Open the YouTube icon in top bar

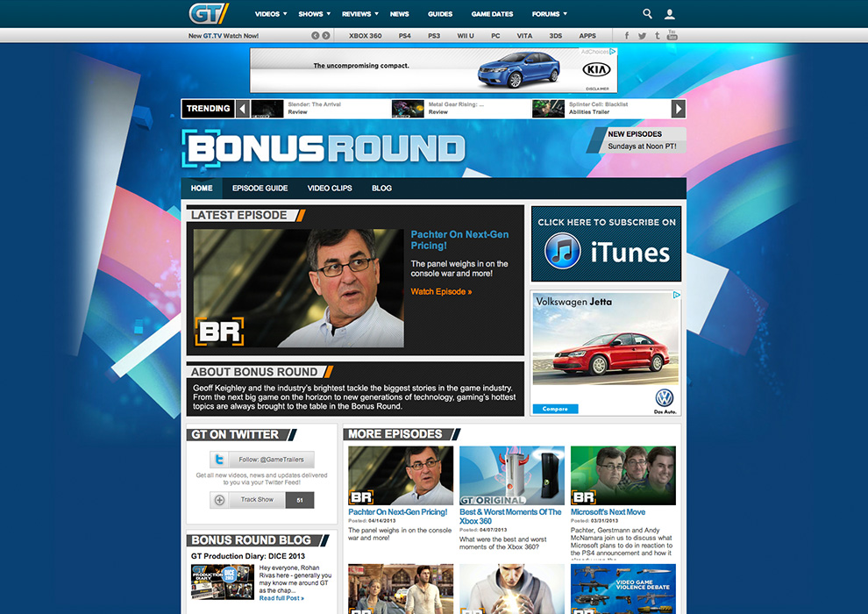[672, 35]
